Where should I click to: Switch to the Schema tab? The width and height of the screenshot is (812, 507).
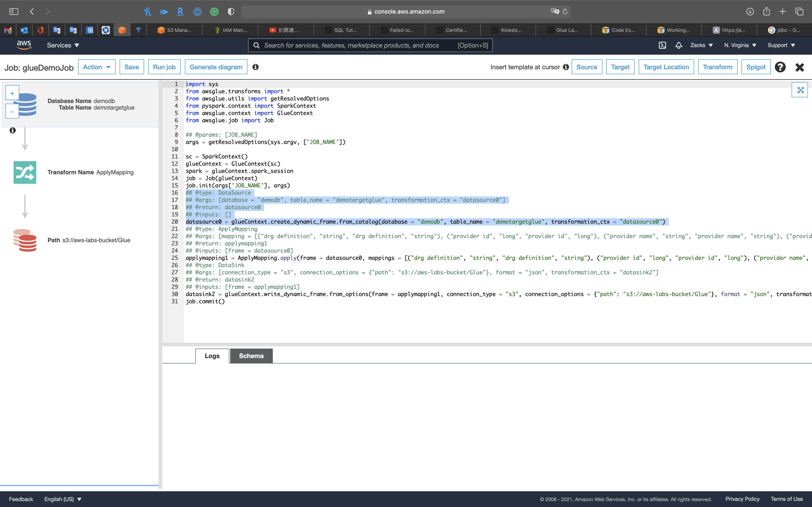(251, 356)
